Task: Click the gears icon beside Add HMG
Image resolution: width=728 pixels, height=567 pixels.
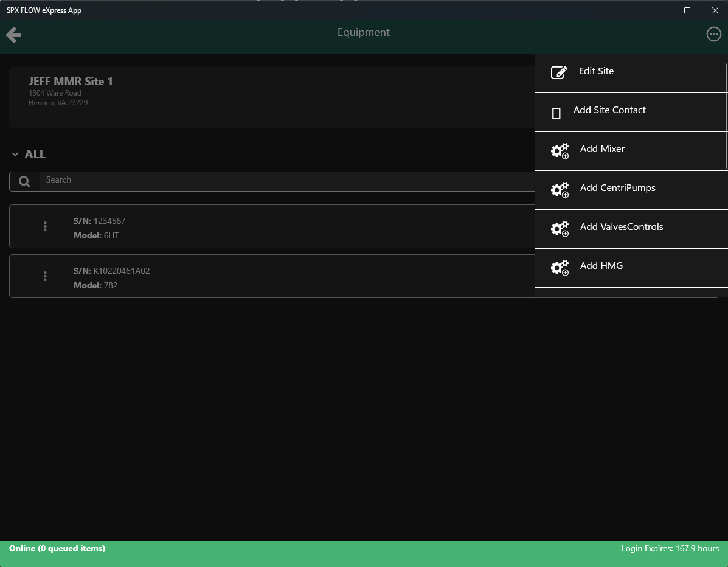Action: (x=560, y=268)
